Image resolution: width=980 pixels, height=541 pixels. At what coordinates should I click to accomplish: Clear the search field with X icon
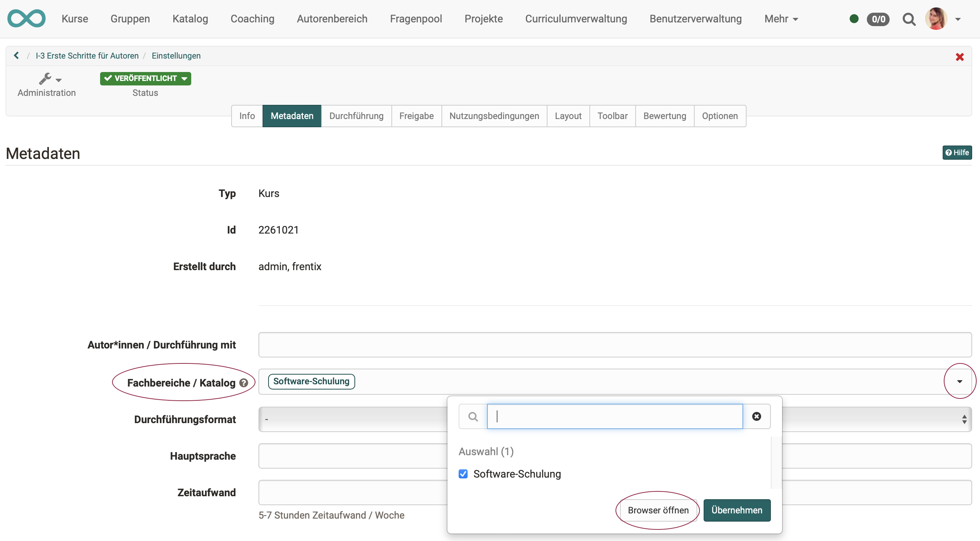point(756,416)
